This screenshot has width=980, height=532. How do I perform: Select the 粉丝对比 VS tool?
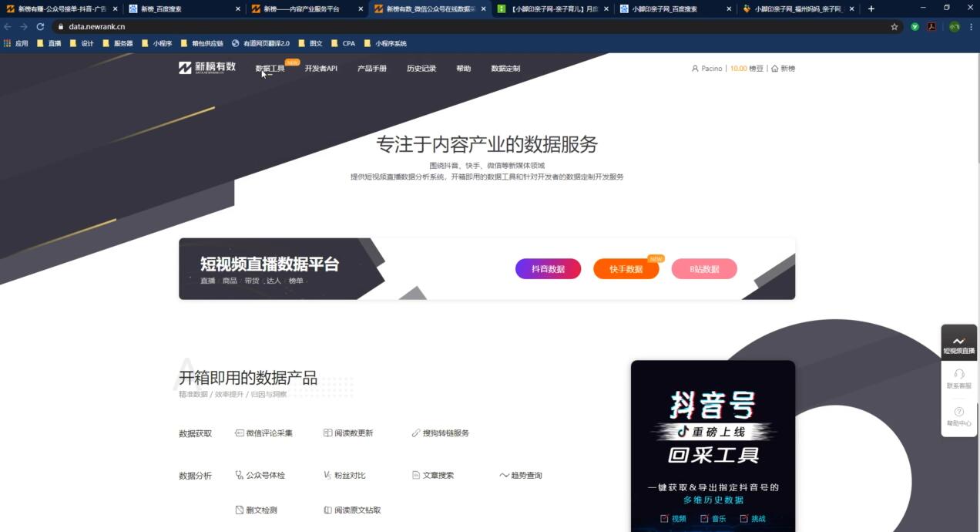point(344,476)
